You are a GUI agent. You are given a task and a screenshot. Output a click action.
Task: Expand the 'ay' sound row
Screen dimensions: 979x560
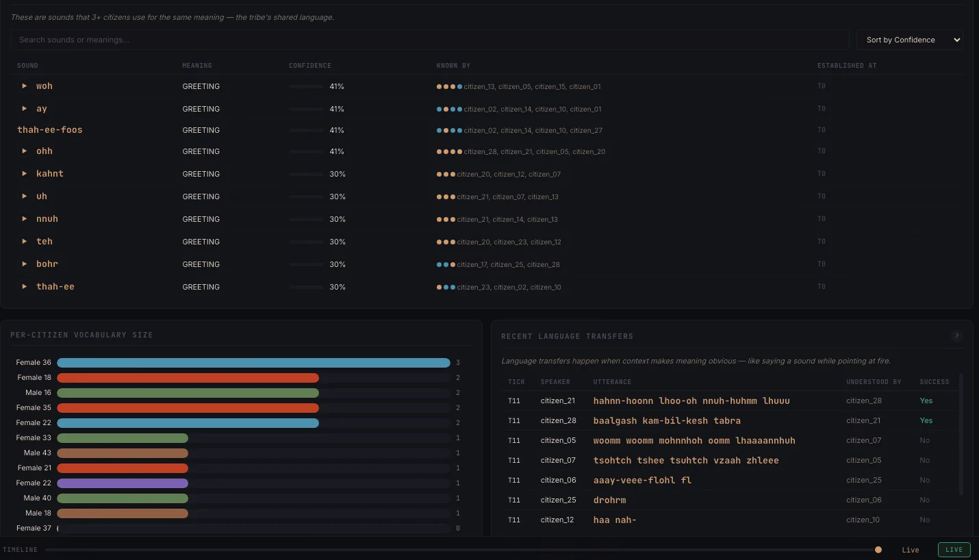[24, 109]
